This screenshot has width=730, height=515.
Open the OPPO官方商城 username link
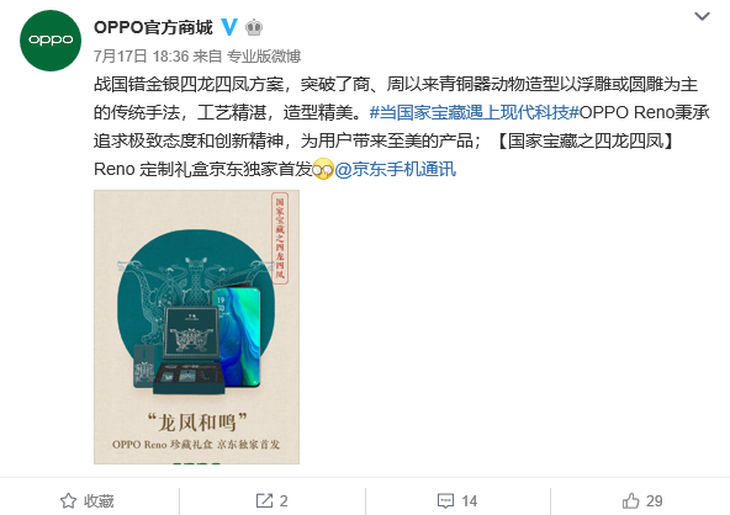pos(153,27)
